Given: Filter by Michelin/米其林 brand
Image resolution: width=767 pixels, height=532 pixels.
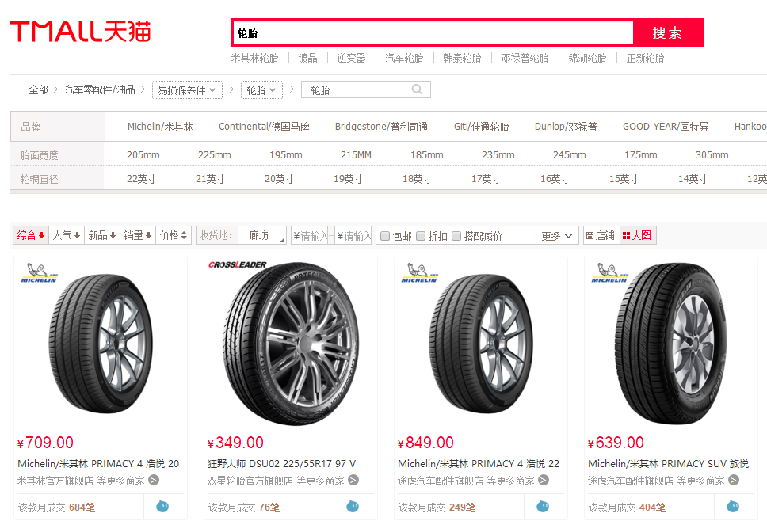Looking at the screenshot, I should pos(160,127).
